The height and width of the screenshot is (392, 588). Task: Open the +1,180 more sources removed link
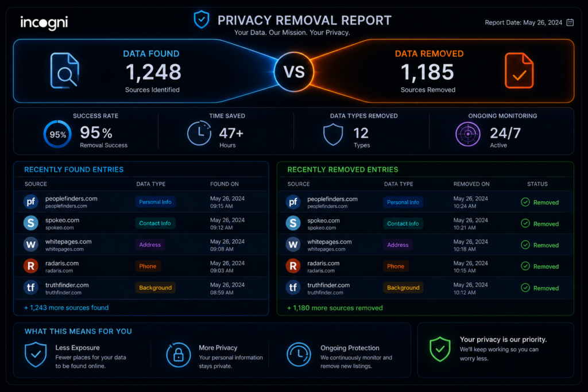(335, 308)
